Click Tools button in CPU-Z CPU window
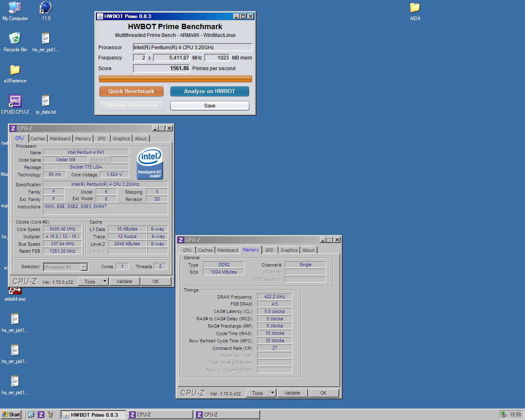 [90, 281]
